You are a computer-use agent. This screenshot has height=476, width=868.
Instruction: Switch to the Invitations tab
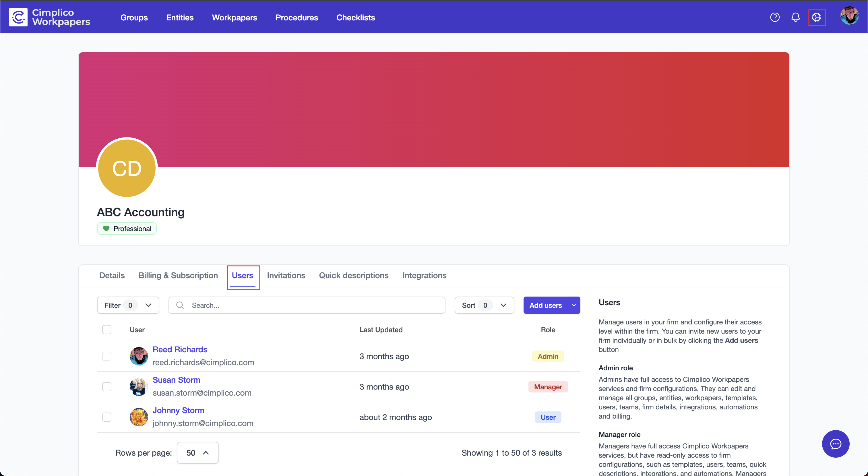(x=286, y=275)
